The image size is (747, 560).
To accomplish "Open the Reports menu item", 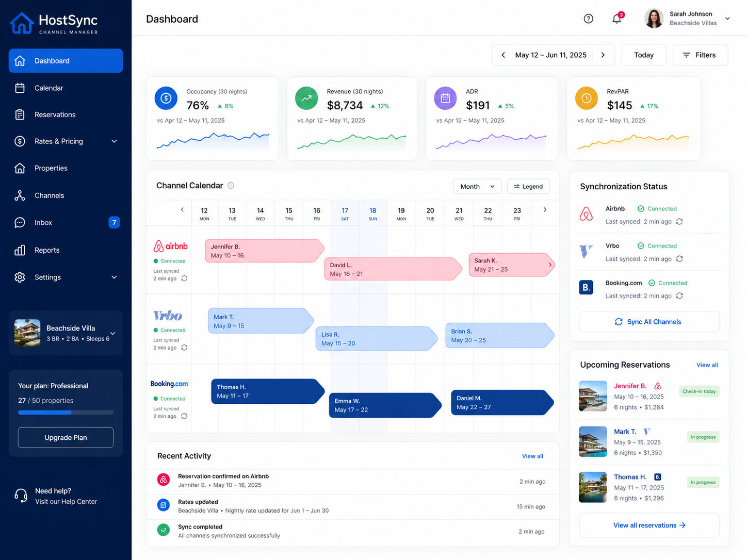I will (x=66, y=250).
